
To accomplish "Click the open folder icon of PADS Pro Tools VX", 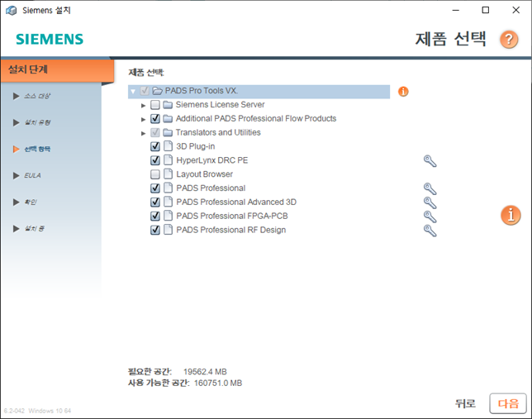I will (157, 91).
